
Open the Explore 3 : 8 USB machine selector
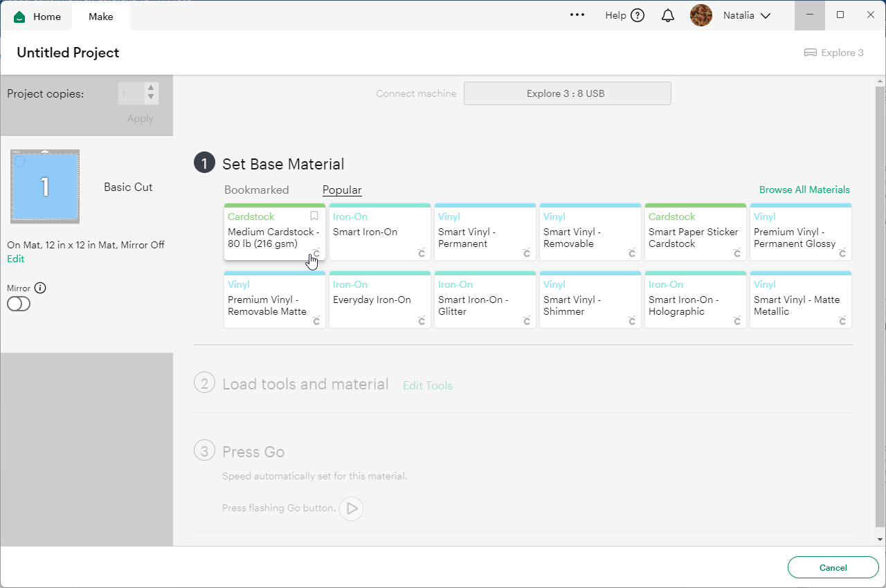pos(567,93)
